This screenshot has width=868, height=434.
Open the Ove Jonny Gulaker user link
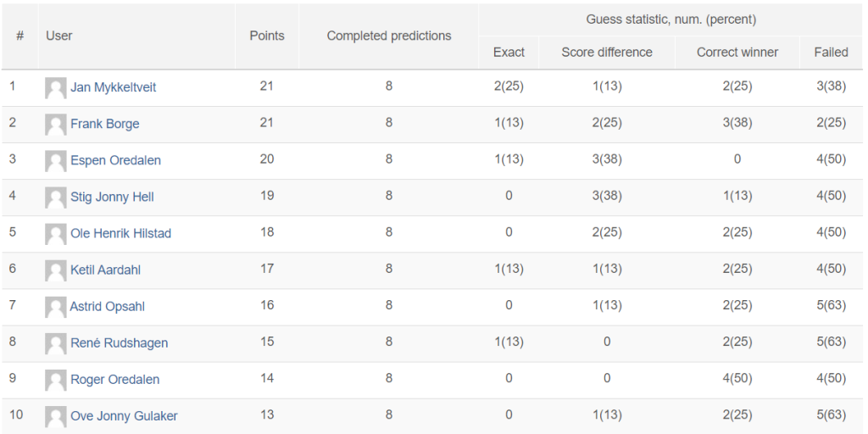click(124, 416)
